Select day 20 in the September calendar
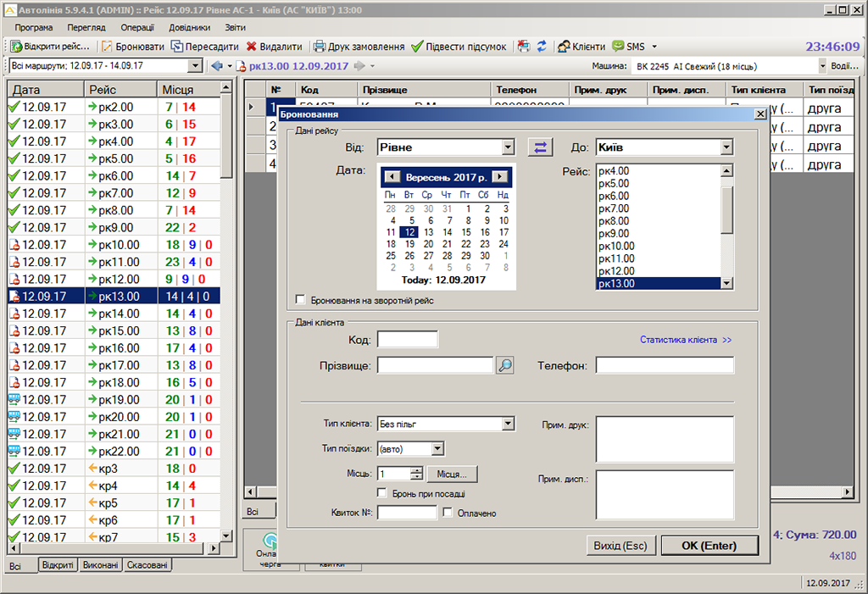 pos(428,244)
